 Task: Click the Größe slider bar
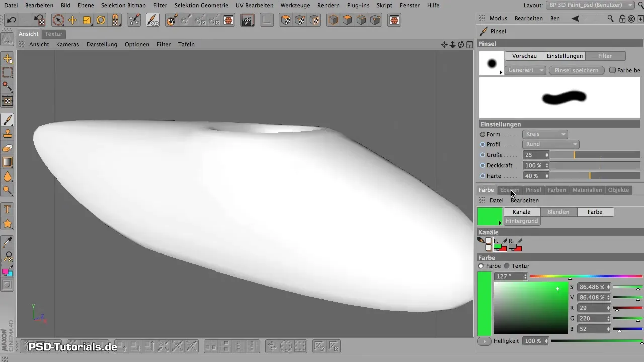(596, 155)
